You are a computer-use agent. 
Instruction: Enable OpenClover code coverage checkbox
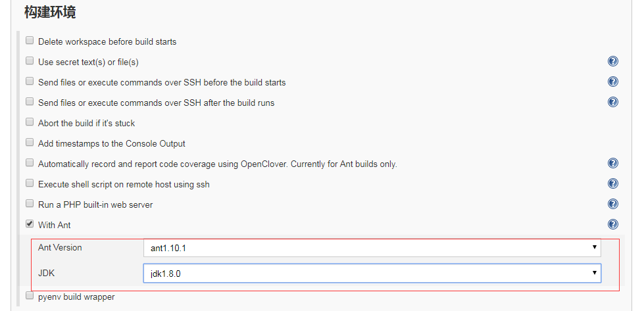pos(30,163)
